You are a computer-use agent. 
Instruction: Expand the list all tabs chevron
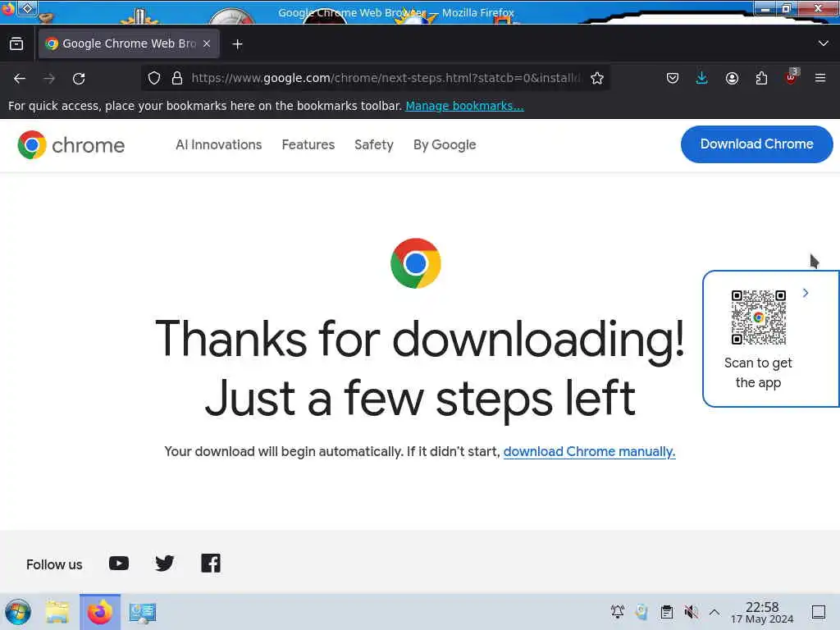pyautogui.click(x=824, y=43)
